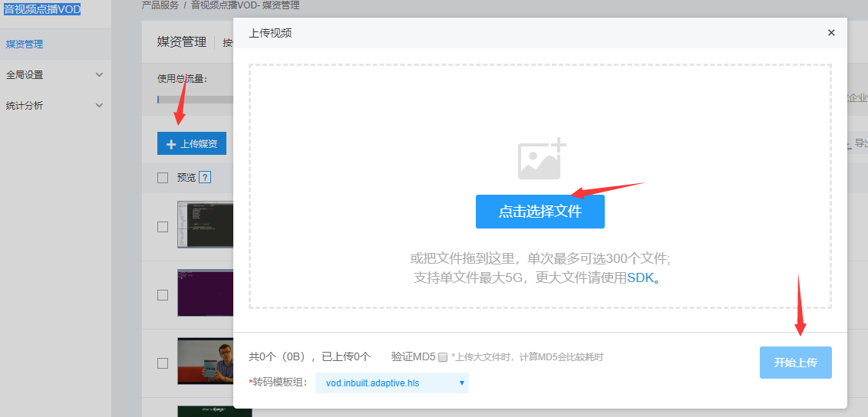Click the 点击选择文件 button
Viewport: 868px width, 417px height.
pos(540,212)
